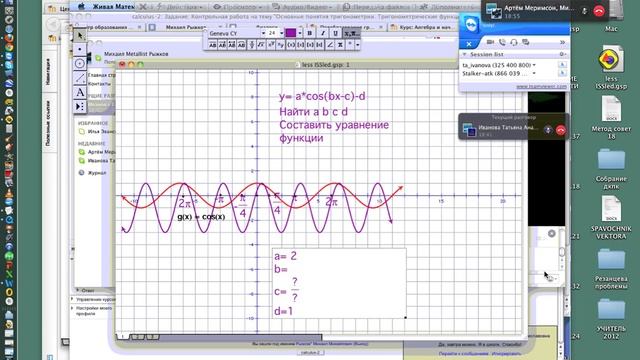
Task: Open Stalker-atk session dropdown
Action: click(534, 73)
